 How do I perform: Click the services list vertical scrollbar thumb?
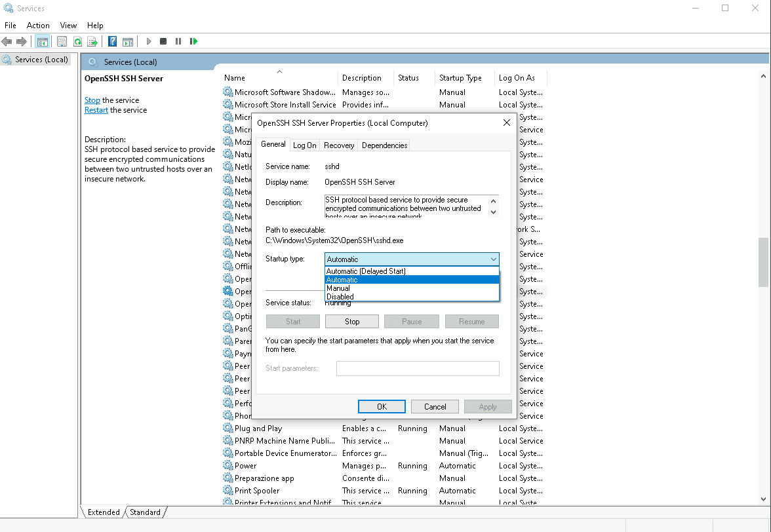(x=763, y=262)
